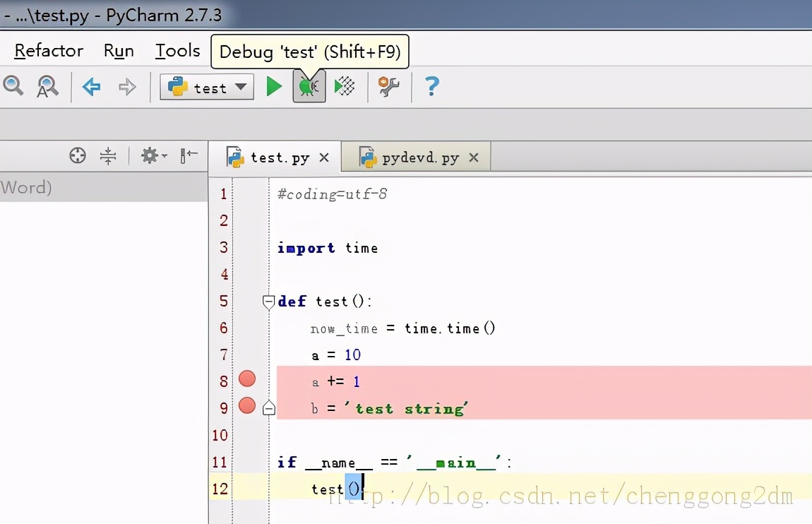Open settings via the wrench icon

(x=388, y=86)
